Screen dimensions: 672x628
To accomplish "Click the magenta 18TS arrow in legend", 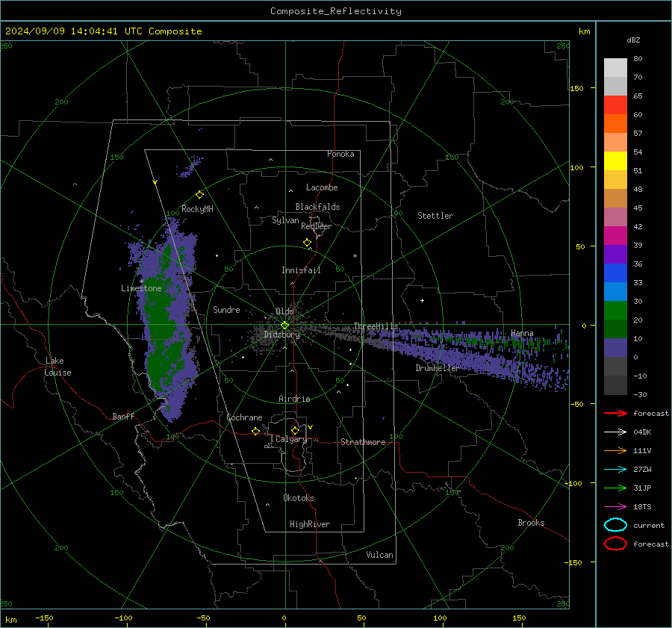I will (615, 507).
